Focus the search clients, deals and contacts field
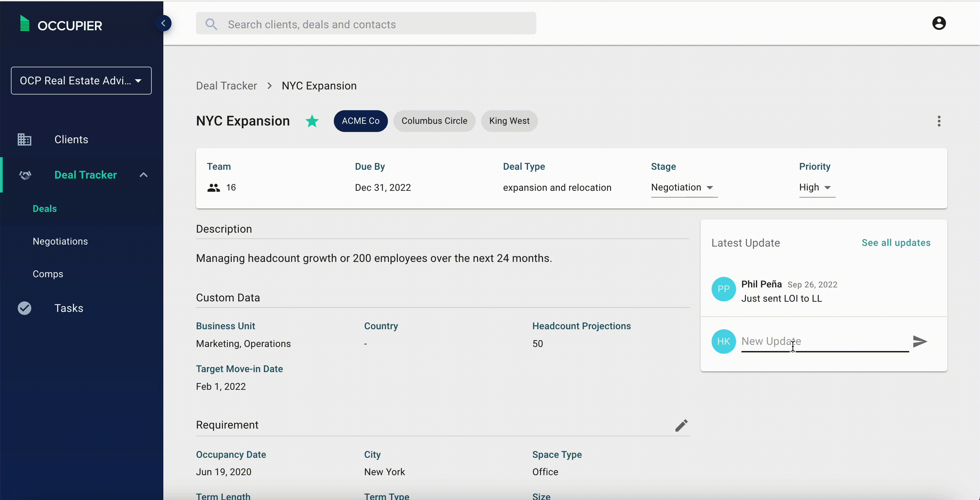This screenshot has width=980, height=500. (365, 24)
